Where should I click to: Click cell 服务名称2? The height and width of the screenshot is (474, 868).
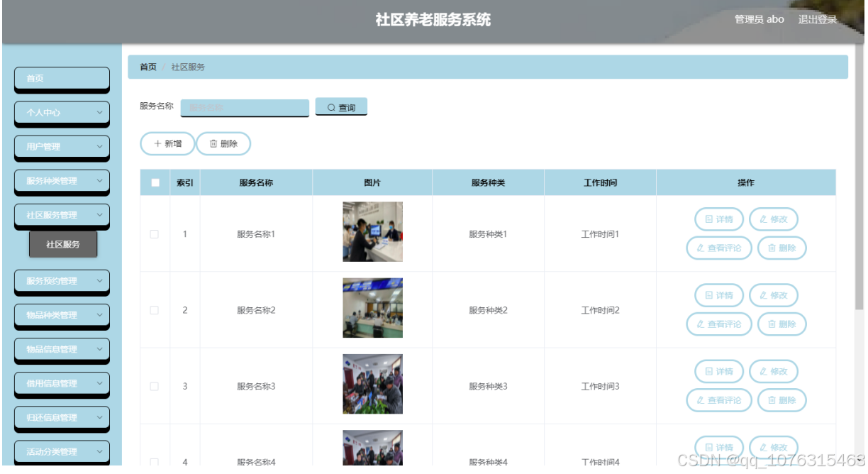[x=256, y=310]
